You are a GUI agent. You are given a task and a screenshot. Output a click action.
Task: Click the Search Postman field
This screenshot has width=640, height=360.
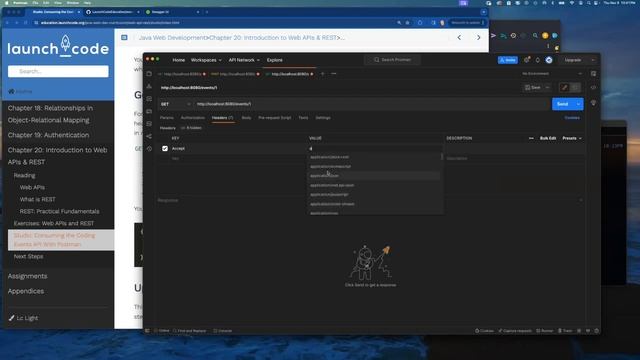392,60
